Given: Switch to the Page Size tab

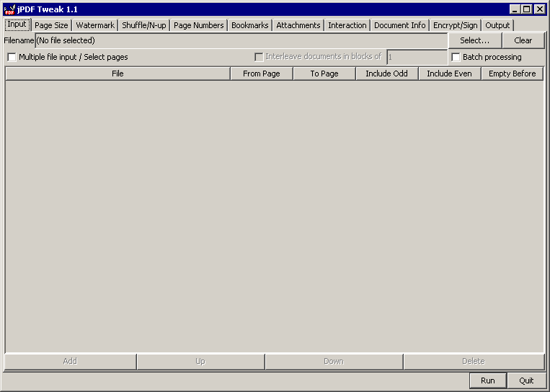Looking at the screenshot, I should 51,25.
